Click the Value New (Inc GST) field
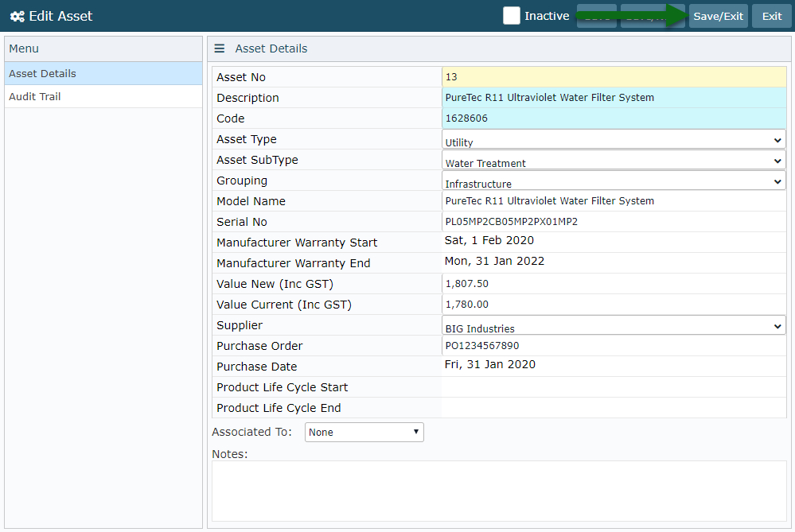Screen dimensions: 795x532 [x=614, y=284]
